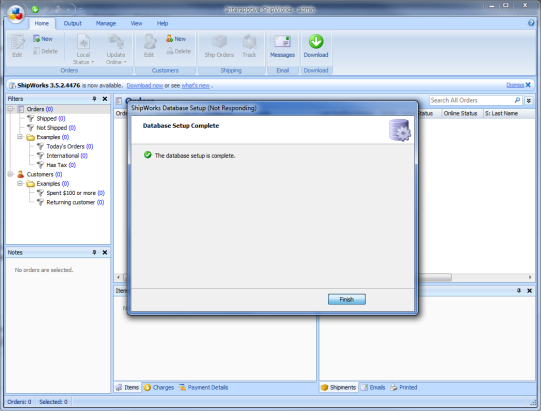Pin the Notes panel
The height and width of the screenshot is (411, 541).
94,253
